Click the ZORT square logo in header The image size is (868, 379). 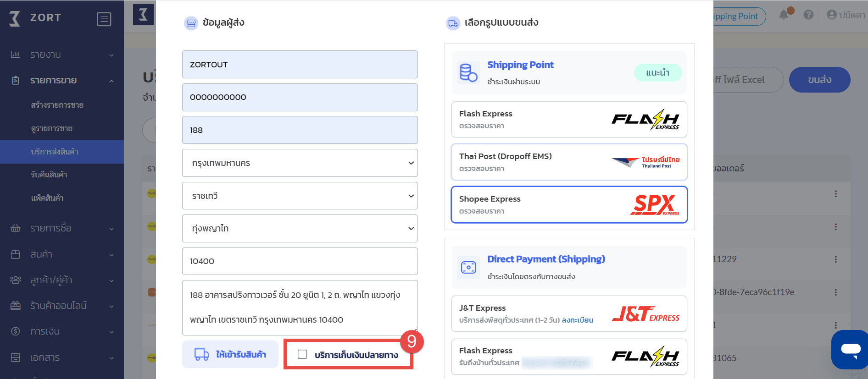pyautogui.click(x=143, y=15)
